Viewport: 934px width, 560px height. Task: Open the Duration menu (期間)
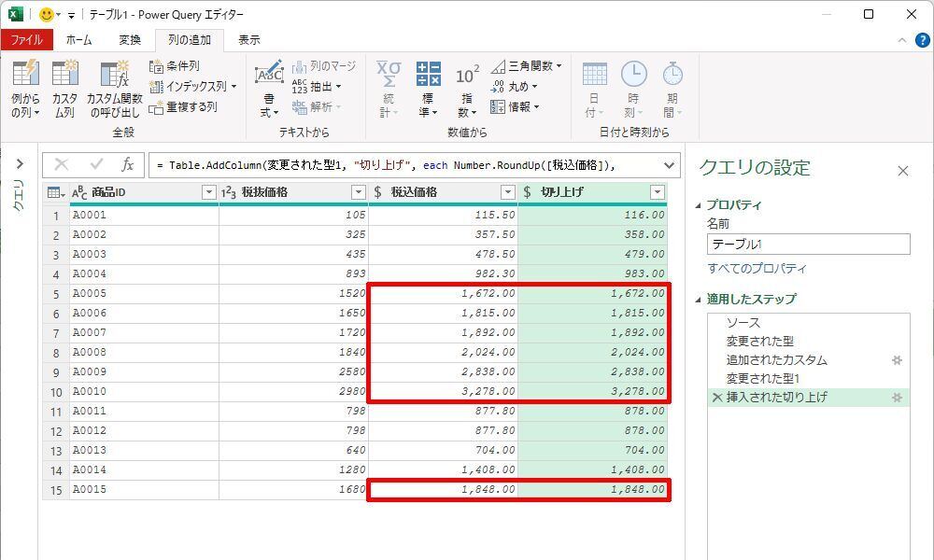[672, 88]
